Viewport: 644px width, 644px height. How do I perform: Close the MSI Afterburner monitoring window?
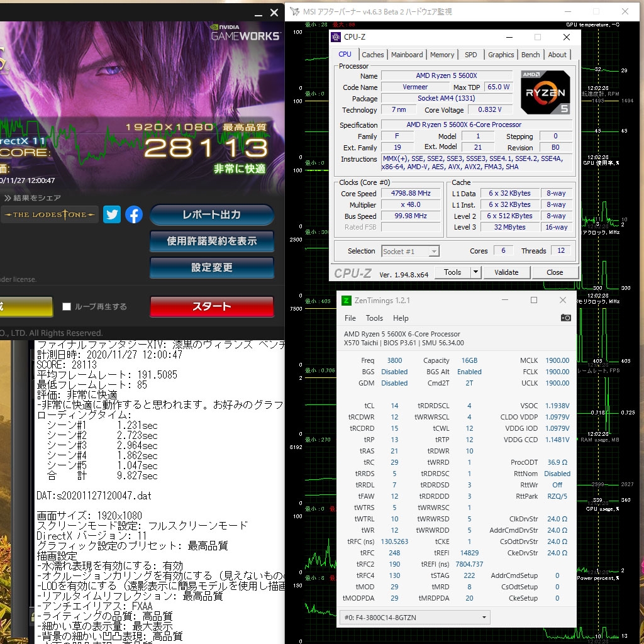[625, 11]
